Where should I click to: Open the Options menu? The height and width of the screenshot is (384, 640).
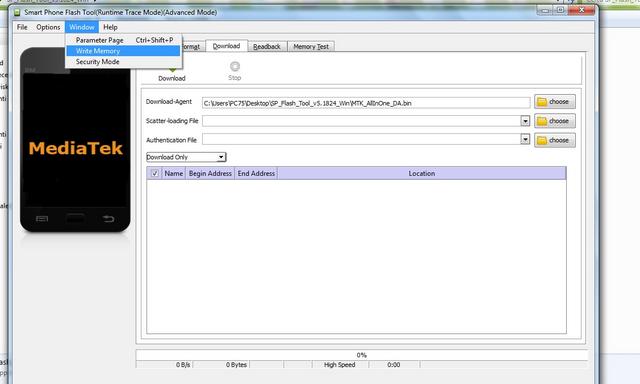coord(48,27)
